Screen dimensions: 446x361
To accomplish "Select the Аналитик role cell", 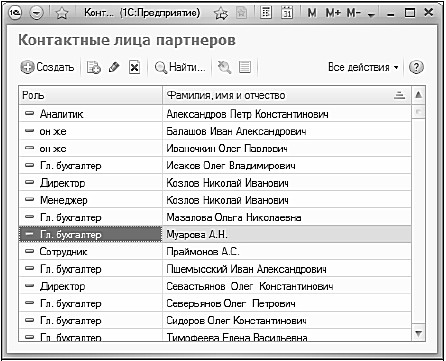I will [x=91, y=114].
